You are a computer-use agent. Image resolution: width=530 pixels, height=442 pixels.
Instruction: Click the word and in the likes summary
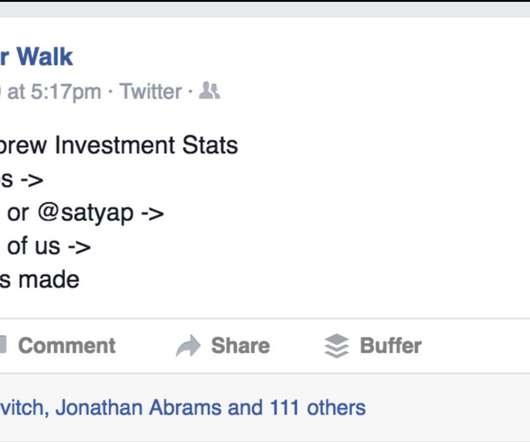(245, 408)
